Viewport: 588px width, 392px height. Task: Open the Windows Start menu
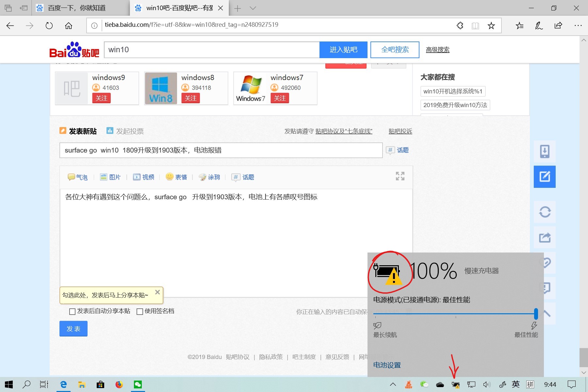coord(9,384)
